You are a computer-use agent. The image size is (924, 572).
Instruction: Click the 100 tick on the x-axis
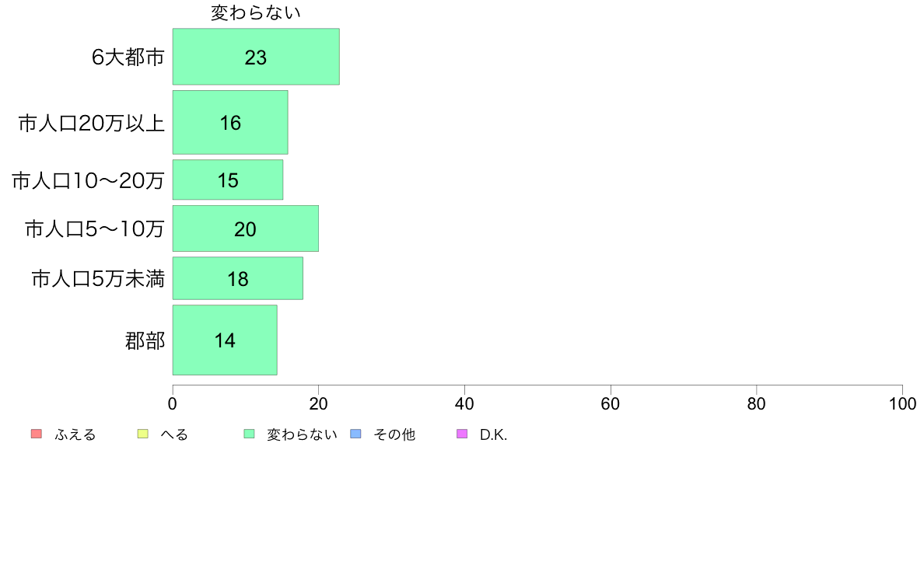[902, 403]
